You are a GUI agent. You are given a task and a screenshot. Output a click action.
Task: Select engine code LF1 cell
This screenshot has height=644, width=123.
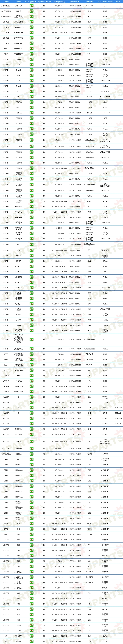pos(105,6)
